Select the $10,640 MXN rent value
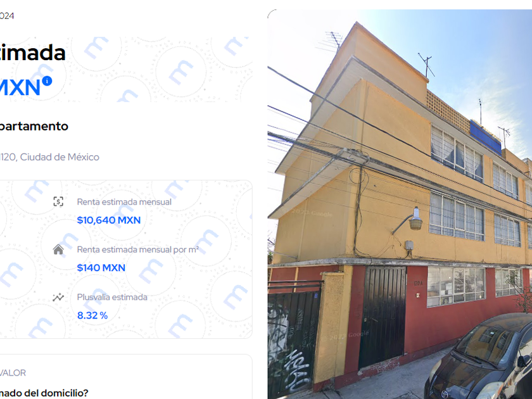The image size is (532, 399). click(108, 220)
